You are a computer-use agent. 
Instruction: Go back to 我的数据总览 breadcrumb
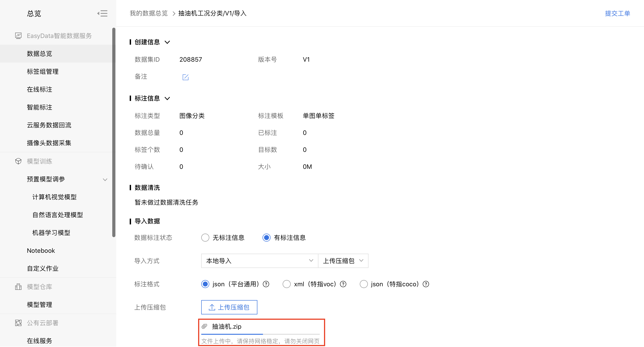[x=148, y=13]
